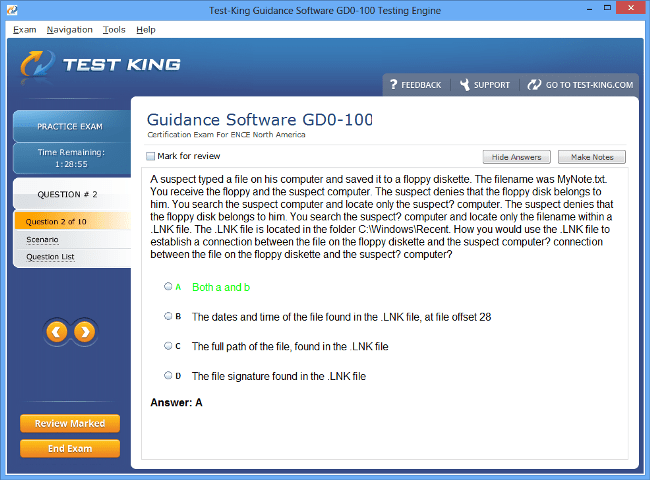
Task: Click the 'Guidance Software GD0-100' heading
Action: (260, 120)
